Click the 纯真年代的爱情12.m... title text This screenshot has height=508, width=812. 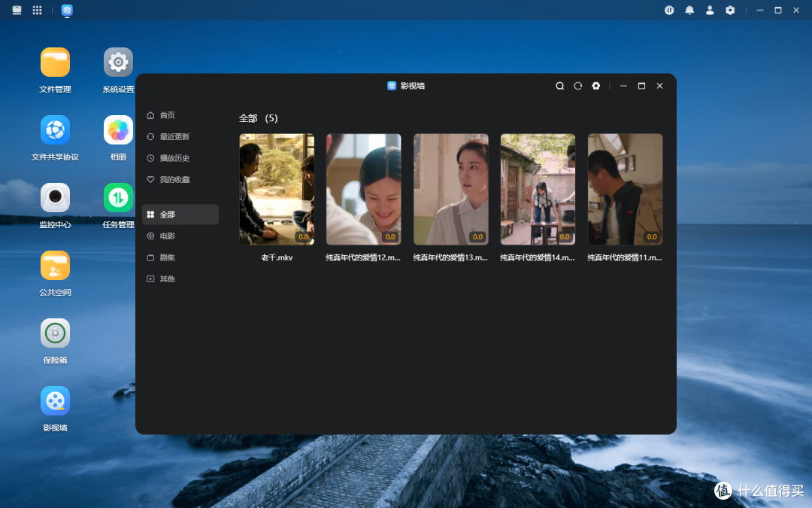tap(364, 257)
